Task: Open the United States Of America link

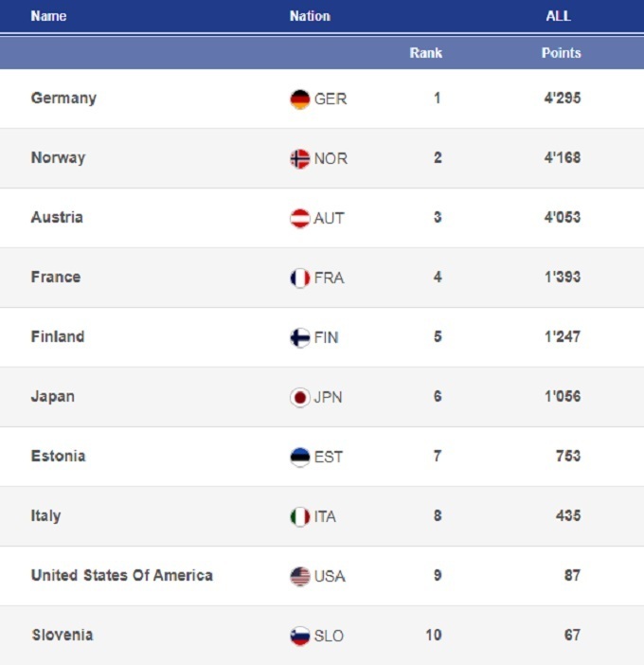Action: [x=121, y=575]
